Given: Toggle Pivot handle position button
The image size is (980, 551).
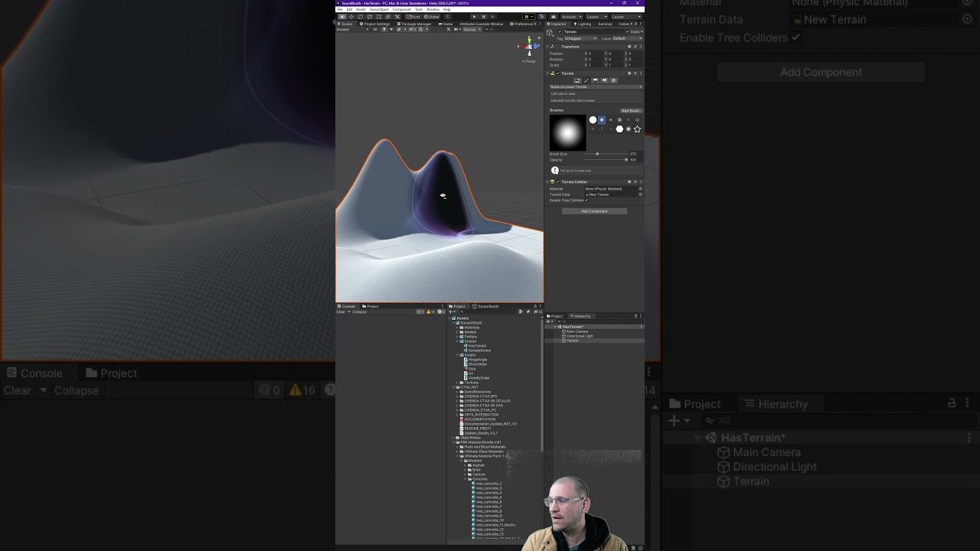Looking at the screenshot, I should coord(413,17).
